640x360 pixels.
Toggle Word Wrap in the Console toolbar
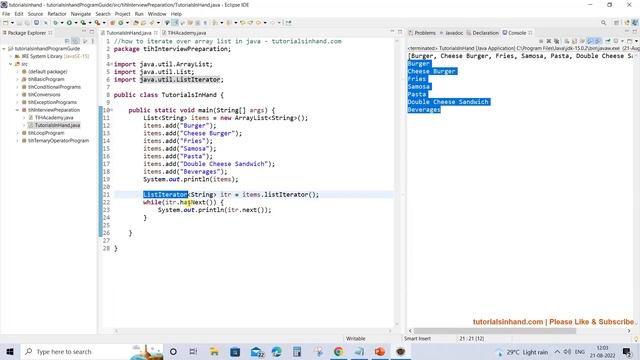[582, 41]
